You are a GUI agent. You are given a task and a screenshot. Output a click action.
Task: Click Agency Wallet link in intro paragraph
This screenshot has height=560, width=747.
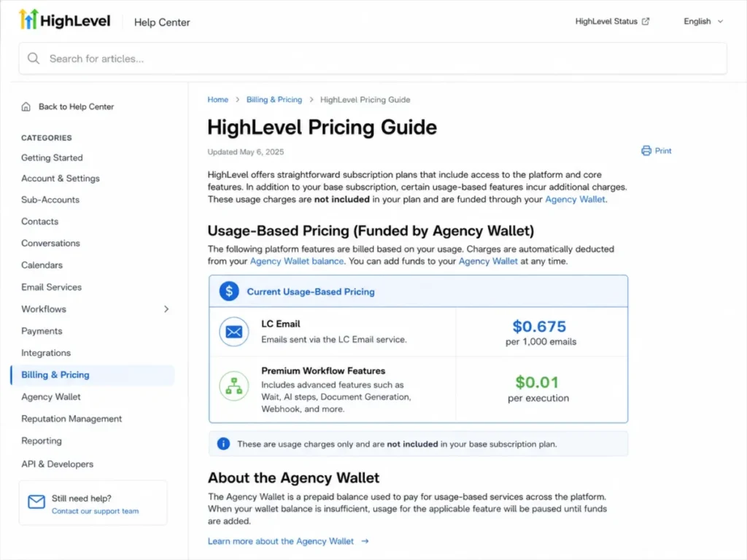[575, 200]
